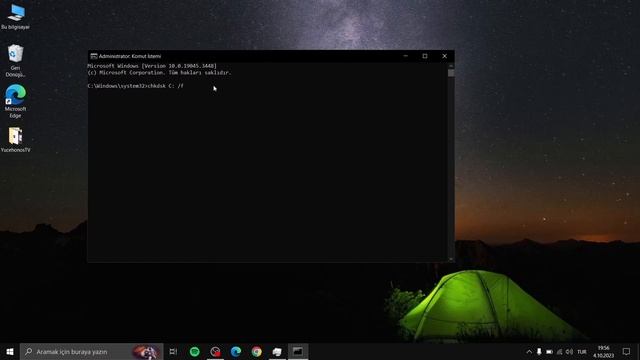
Task: Open the volume control tray icon
Action: coord(569,351)
